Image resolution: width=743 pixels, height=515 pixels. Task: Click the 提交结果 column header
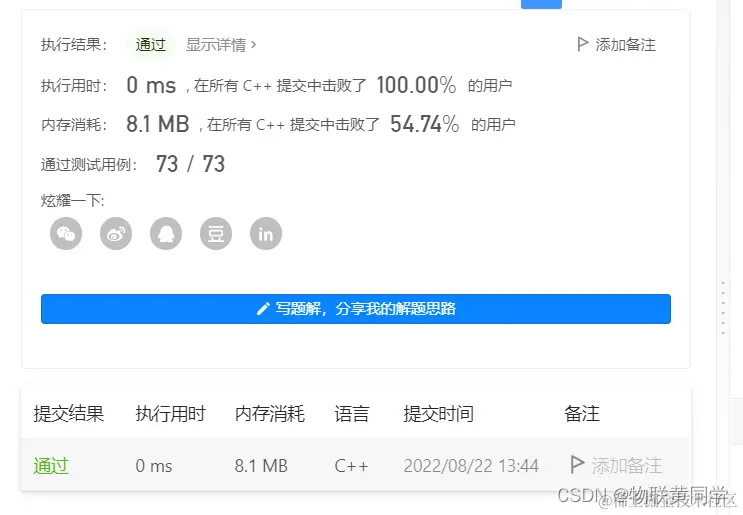click(69, 414)
